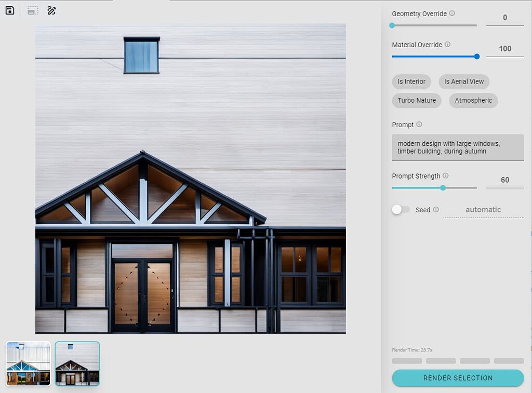
Task: Click the Seed info icon
Action: pyautogui.click(x=436, y=210)
